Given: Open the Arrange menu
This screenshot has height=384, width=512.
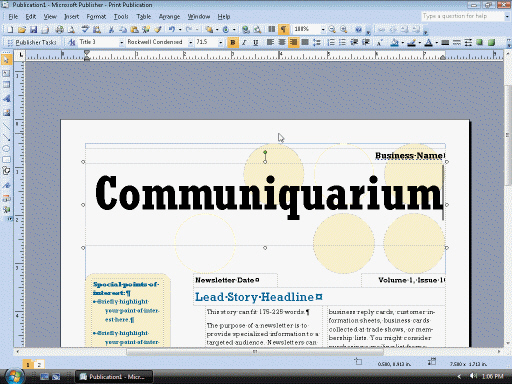Looking at the screenshot, I should 169,16.
